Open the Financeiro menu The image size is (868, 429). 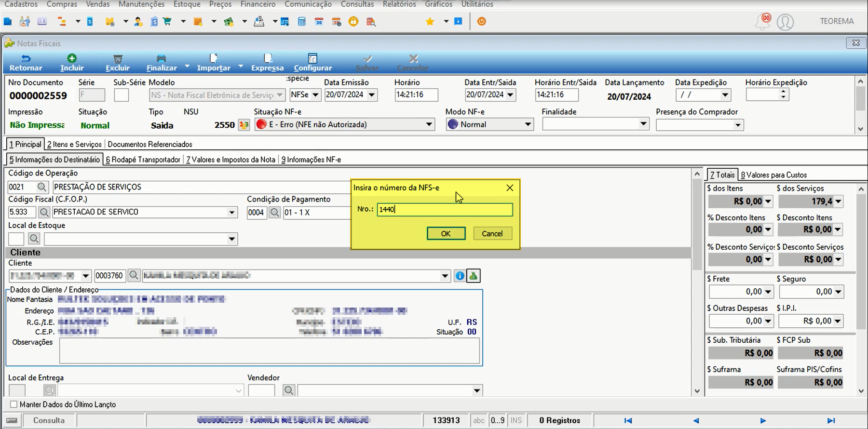click(x=258, y=4)
